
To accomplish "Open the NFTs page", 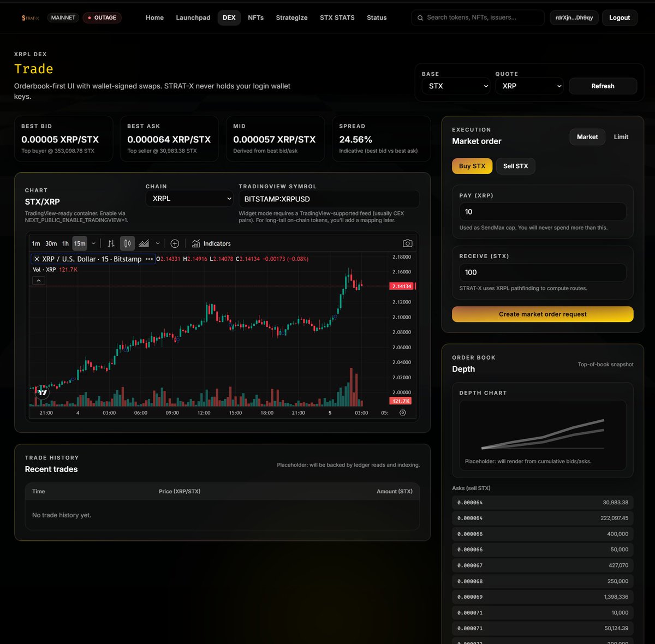I will [x=255, y=18].
